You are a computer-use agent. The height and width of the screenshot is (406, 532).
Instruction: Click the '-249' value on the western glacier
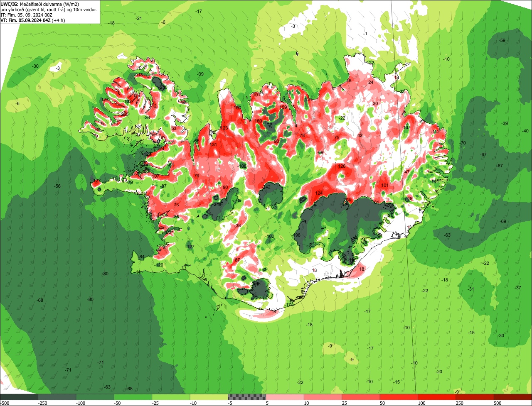[217, 204]
